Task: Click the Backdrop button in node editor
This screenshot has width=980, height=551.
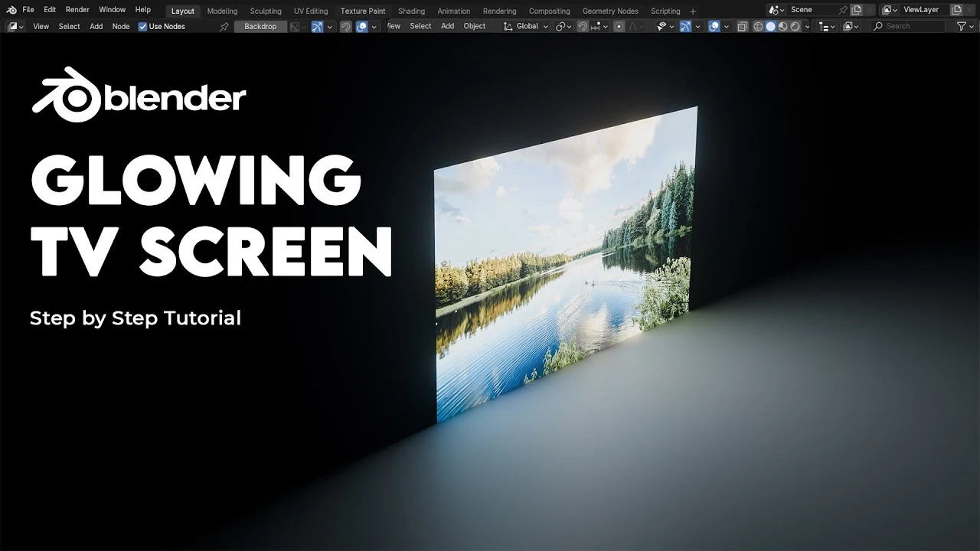Action: coord(260,26)
